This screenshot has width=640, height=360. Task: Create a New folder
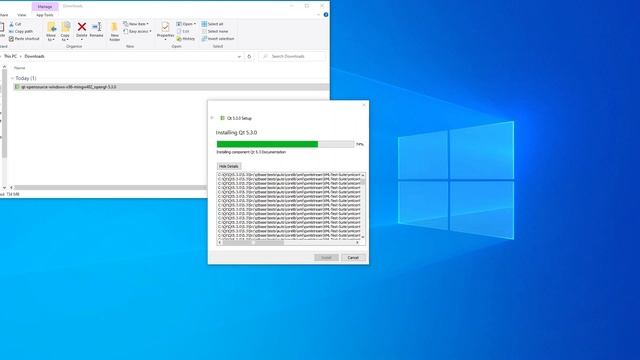(115, 31)
